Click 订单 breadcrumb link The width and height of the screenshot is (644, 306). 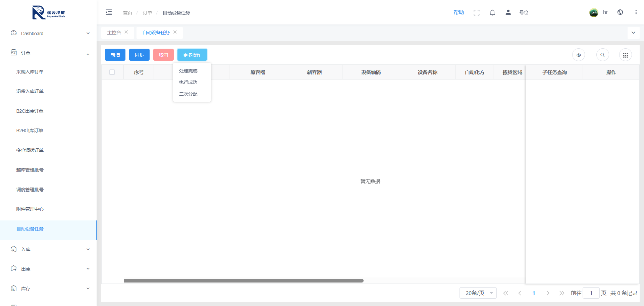pos(147,13)
